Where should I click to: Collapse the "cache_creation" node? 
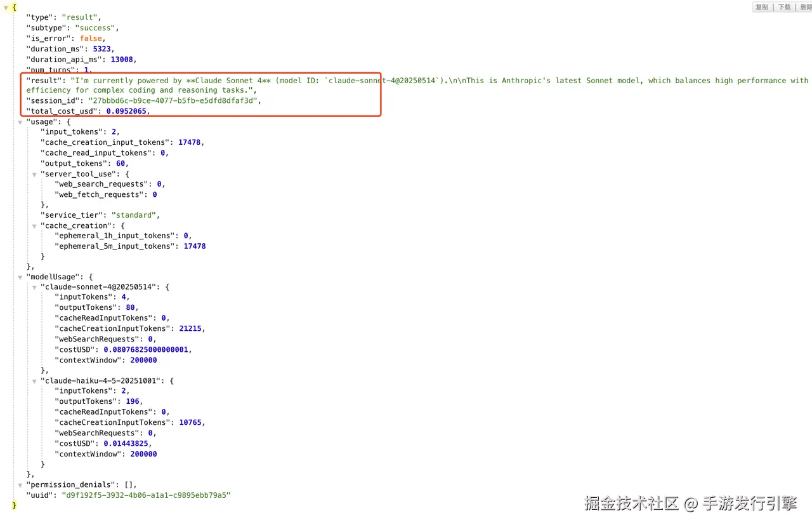coord(34,226)
